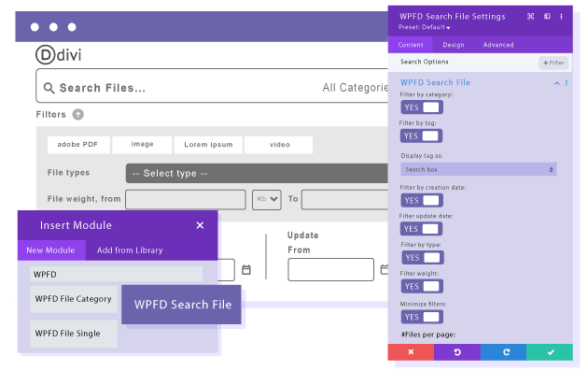Close the Insert Module dialog
This screenshot has height=371, width=588.
click(200, 225)
